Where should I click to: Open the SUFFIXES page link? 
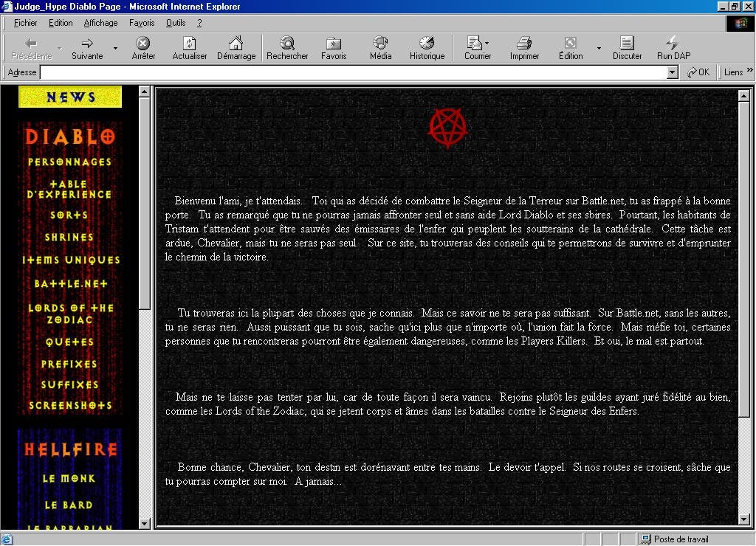pyautogui.click(x=70, y=384)
